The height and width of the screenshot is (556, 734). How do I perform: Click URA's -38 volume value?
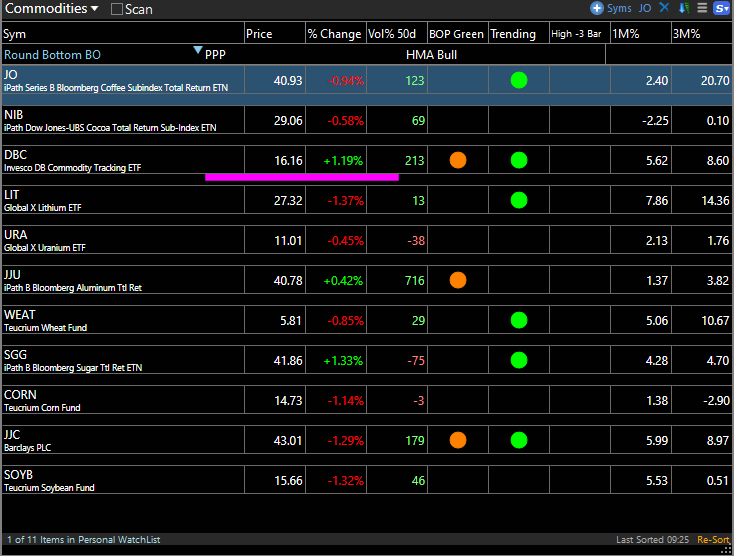pyautogui.click(x=416, y=241)
